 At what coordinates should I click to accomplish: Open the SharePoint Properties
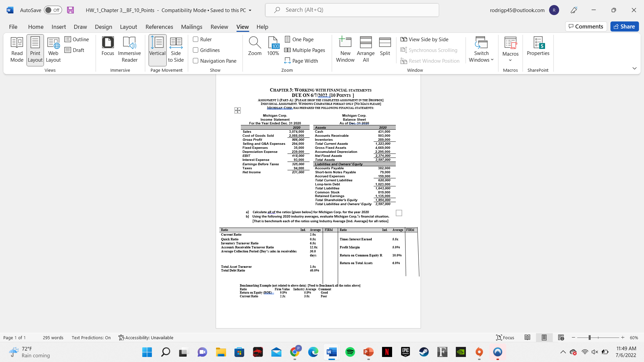[538, 46]
